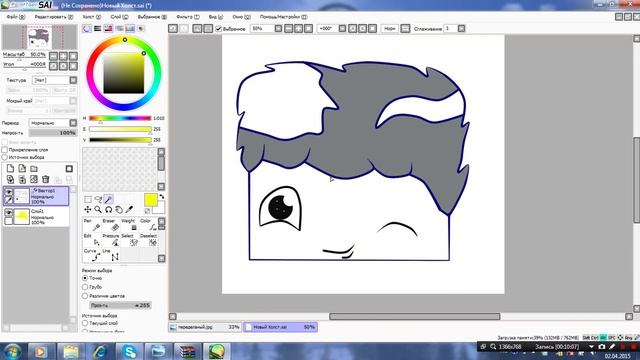Open the Слой menu
Viewport: 640px width, 360px height.
coord(119,17)
